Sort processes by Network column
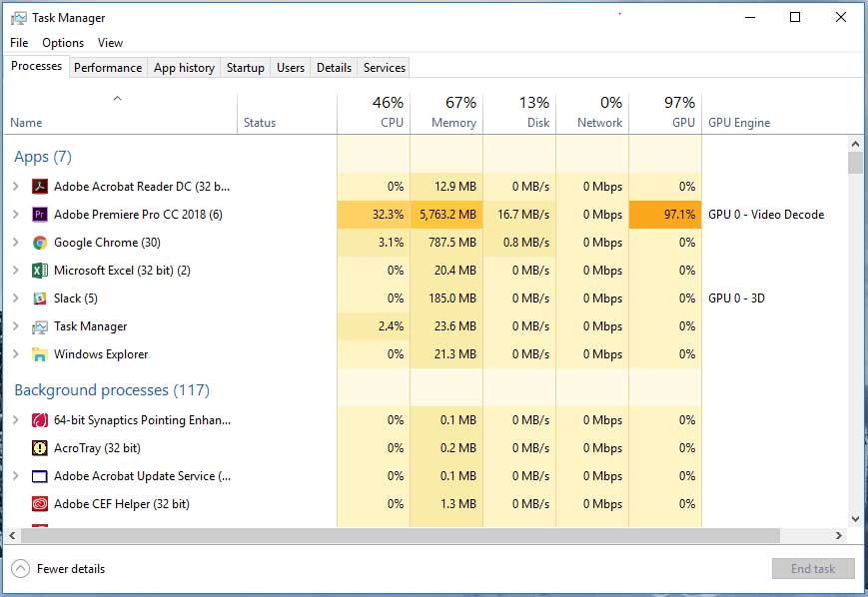 pos(593,114)
